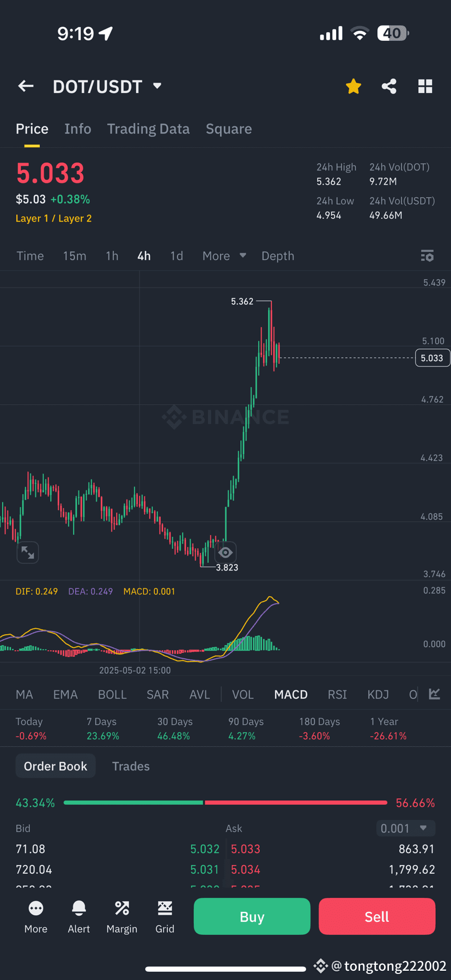This screenshot has height=980, width=451.
Task: Open the Grid trading icon
Action: point(165,917)
